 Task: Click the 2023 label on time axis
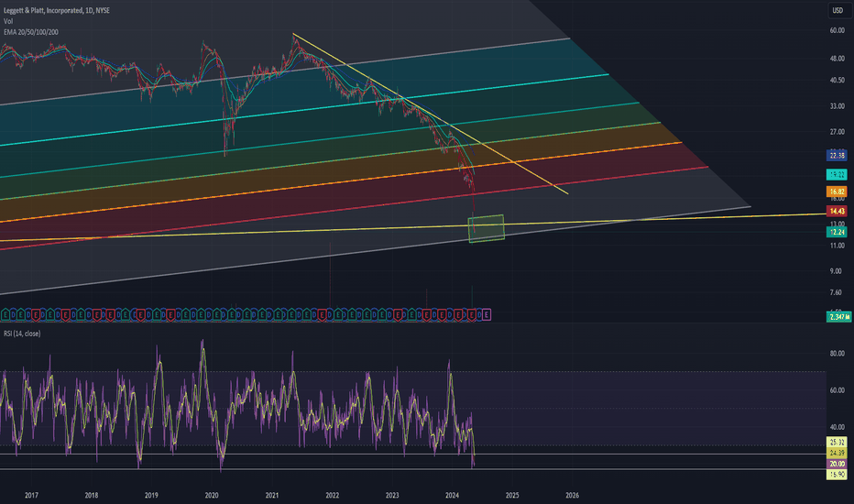click(x=392, y=495)
